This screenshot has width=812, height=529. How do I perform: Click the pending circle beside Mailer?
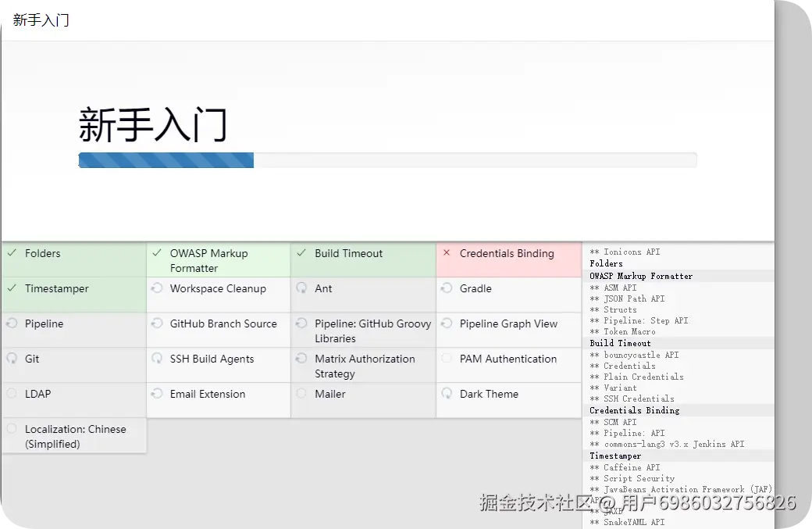tap(301, 394)
